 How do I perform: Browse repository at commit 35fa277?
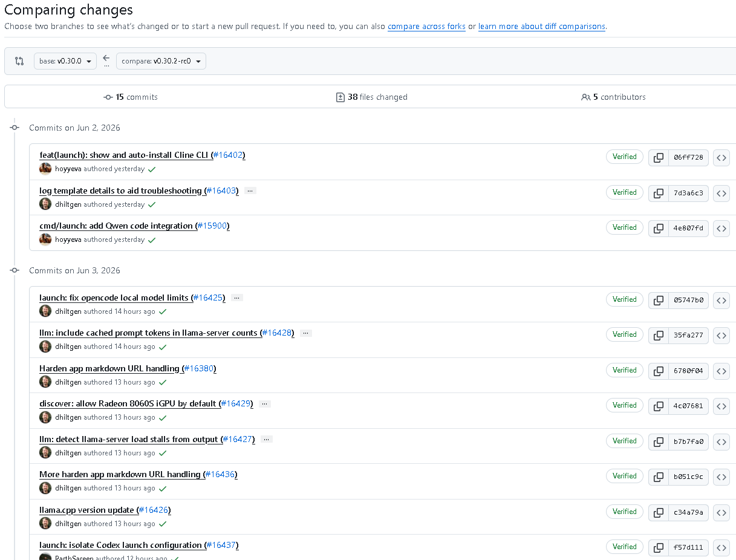click(x=721, y=335)
